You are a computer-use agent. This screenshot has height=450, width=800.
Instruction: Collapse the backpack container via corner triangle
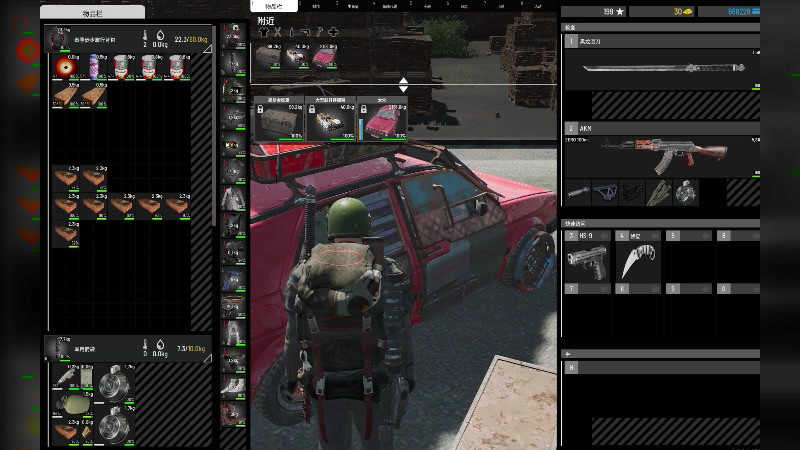tap(207, 48)
